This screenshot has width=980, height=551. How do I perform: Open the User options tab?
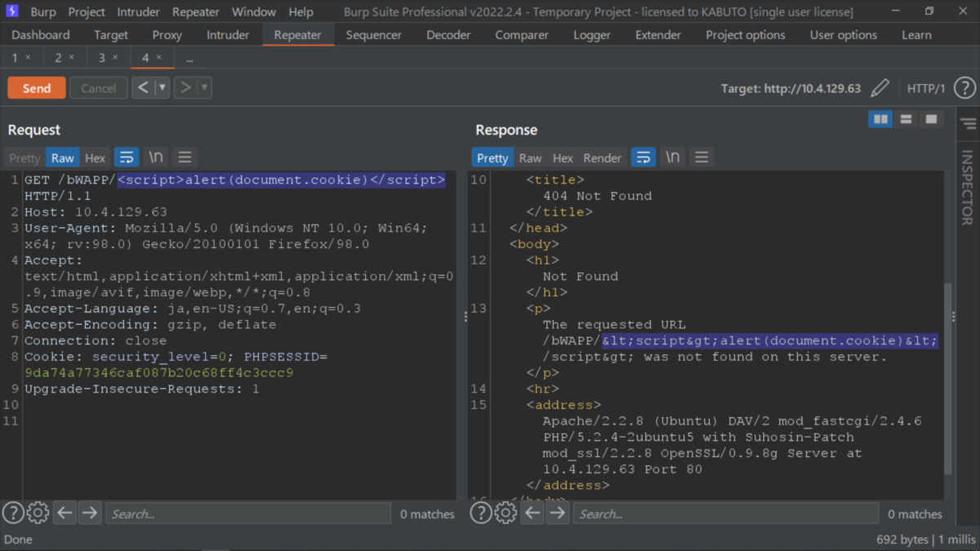click(x=844, y=35)
